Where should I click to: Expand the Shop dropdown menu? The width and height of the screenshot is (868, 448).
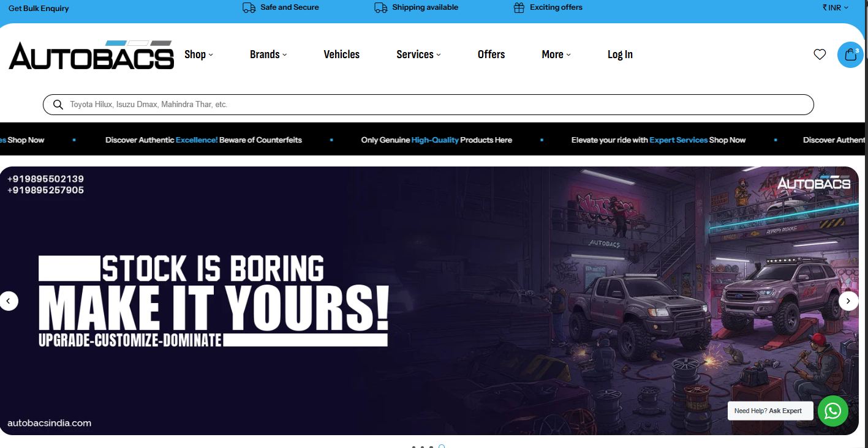tap(198, 54)
